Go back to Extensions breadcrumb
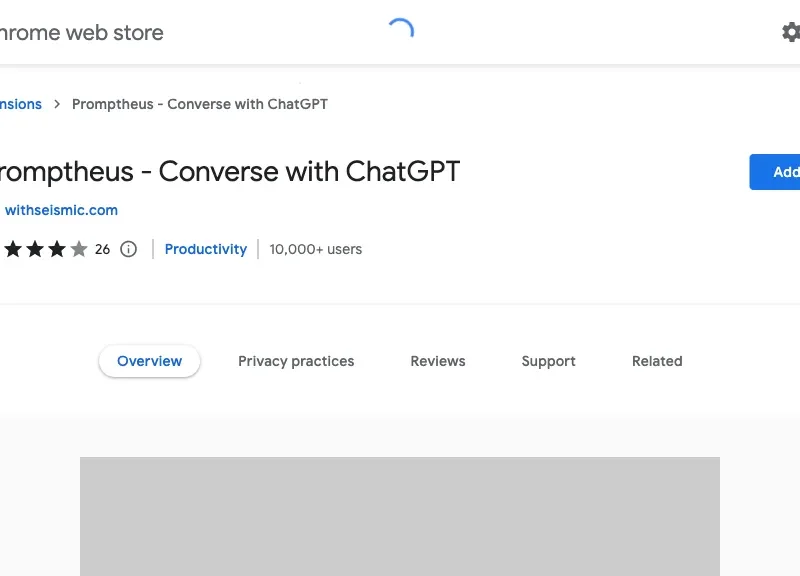This screenshot has width=800, height=576. coord(20,104)
